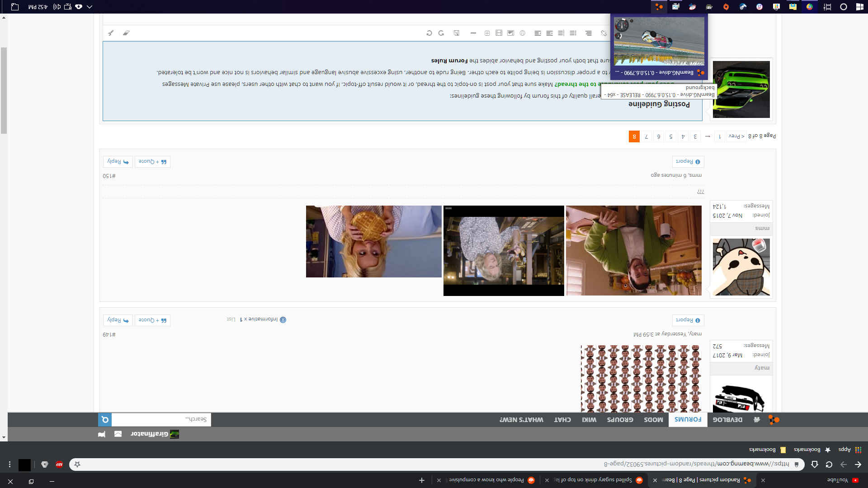This screenshot has height=488, width=868.
Task: Insert ordered numbered list in editor
Action: click(561, 33)
